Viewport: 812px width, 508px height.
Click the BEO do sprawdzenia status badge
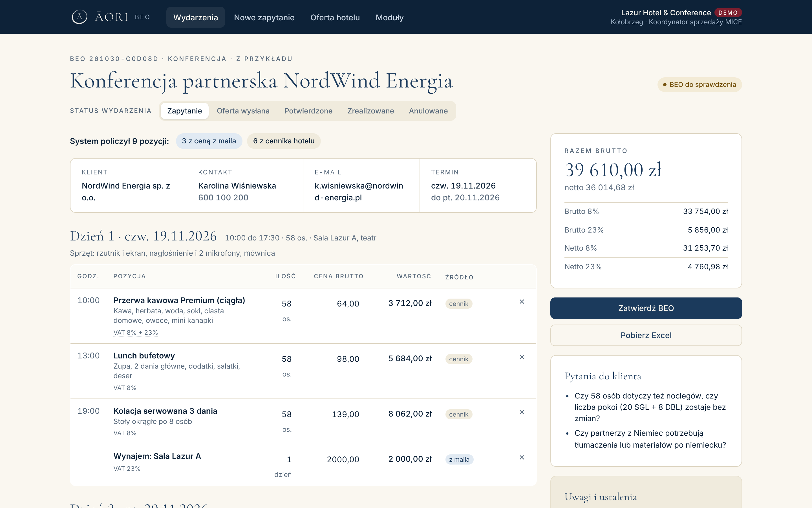(700, 85)
